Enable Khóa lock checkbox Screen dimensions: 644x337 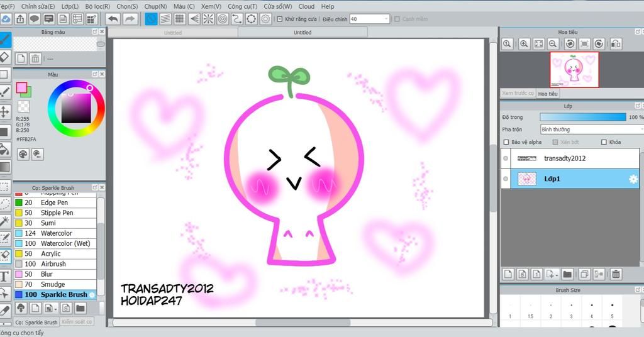[604, 142]
